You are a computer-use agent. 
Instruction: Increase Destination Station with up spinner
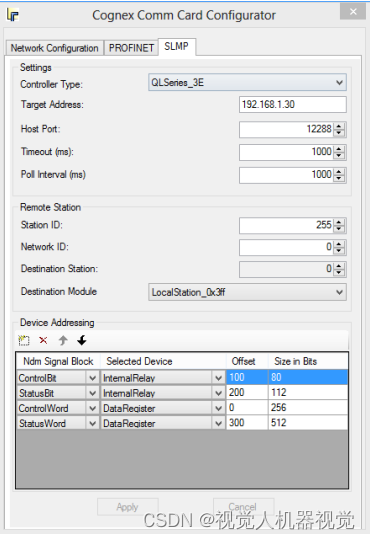(x=339, y=266)
